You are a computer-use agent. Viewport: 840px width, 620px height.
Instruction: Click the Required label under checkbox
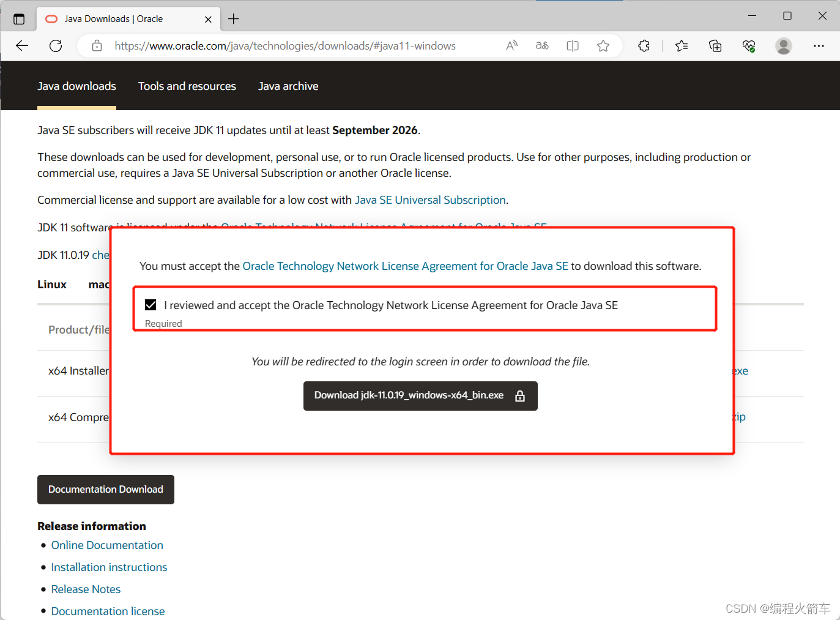pos(163,324)
